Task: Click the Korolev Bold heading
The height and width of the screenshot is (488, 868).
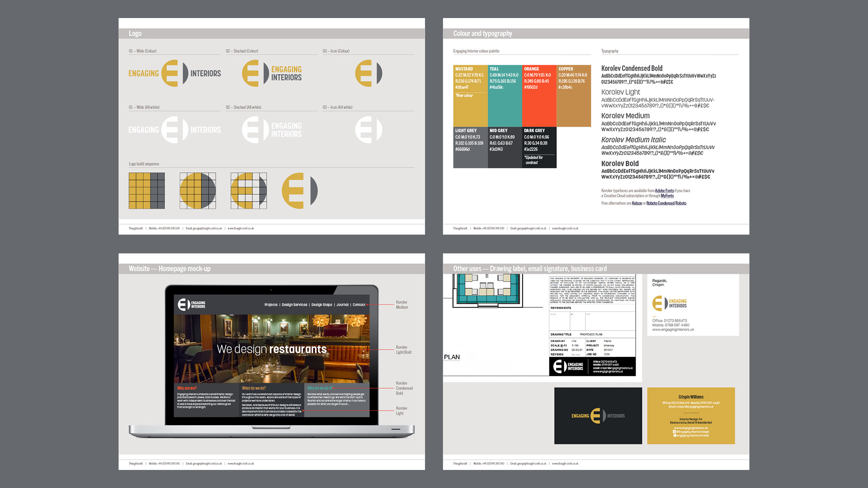Action: [x=620, y=164]
